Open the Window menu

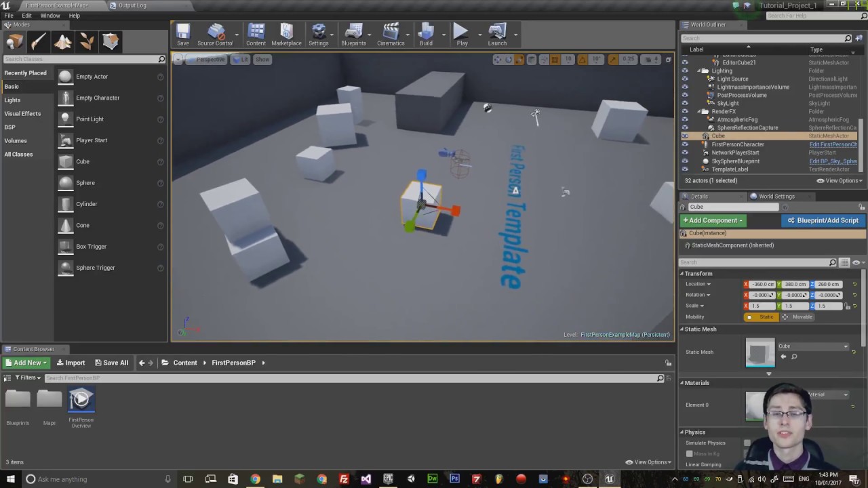click(50, 16)
